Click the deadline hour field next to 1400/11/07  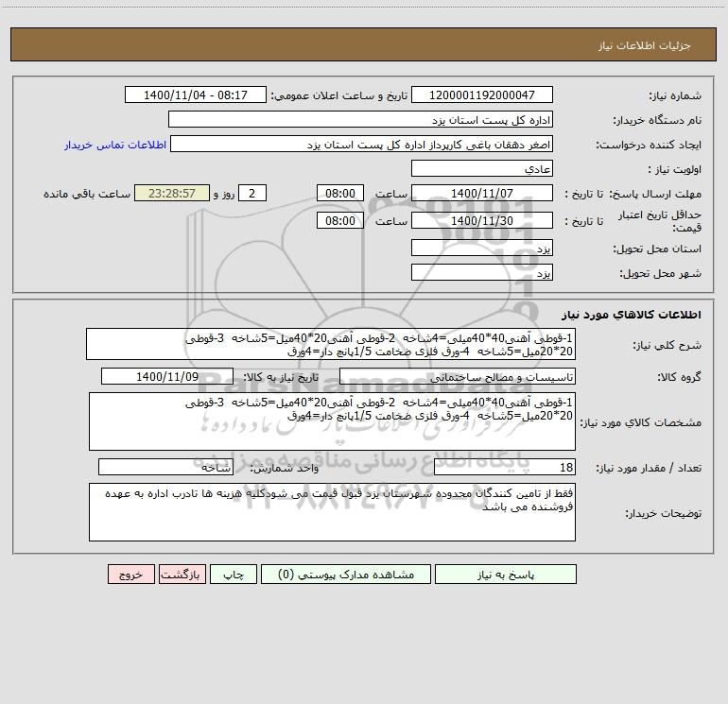(339, 193)
